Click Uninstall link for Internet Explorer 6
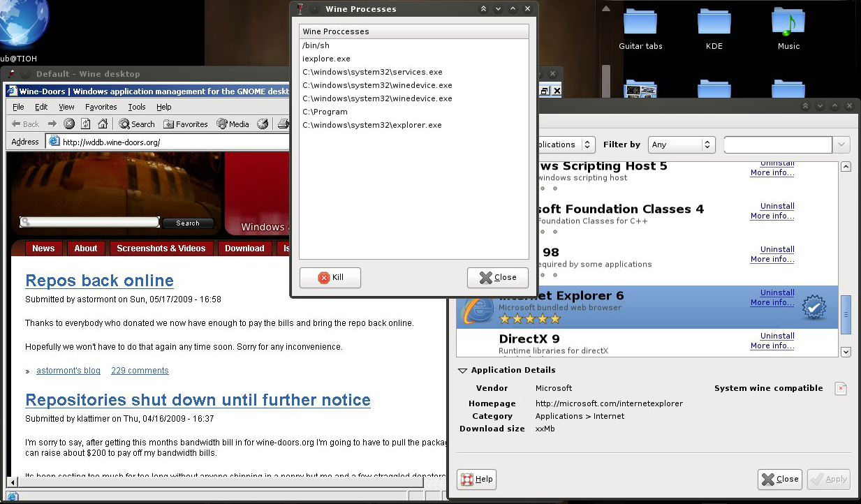This screenshot has height=504, width=861. [x=777, y=293]
